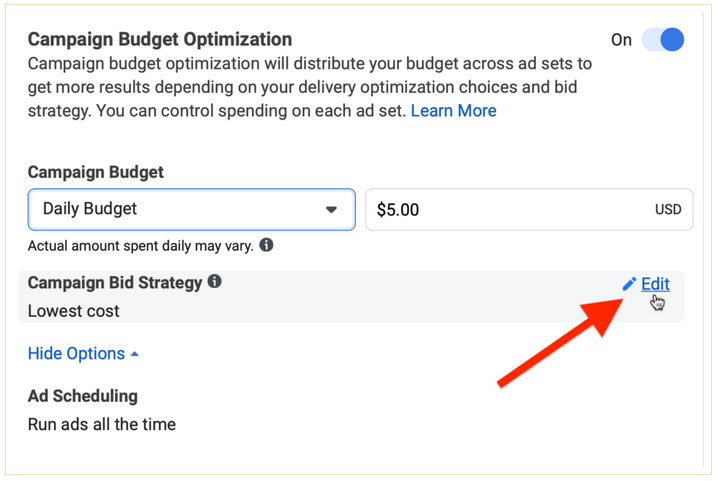Toggle Campaign Budget Optimization switch off
Image resolution: width=717 pixels, height=481 pixels.
(x=663, y=39)
